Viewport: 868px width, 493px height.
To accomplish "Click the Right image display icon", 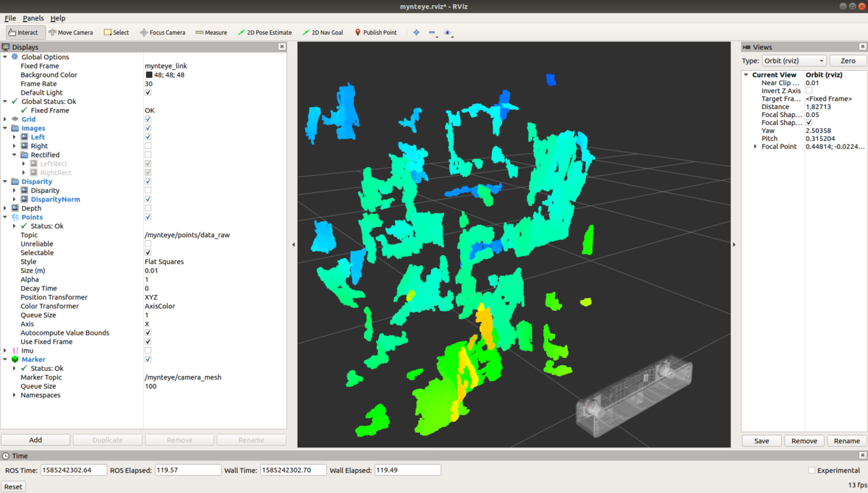I will (x=25, y=146).
